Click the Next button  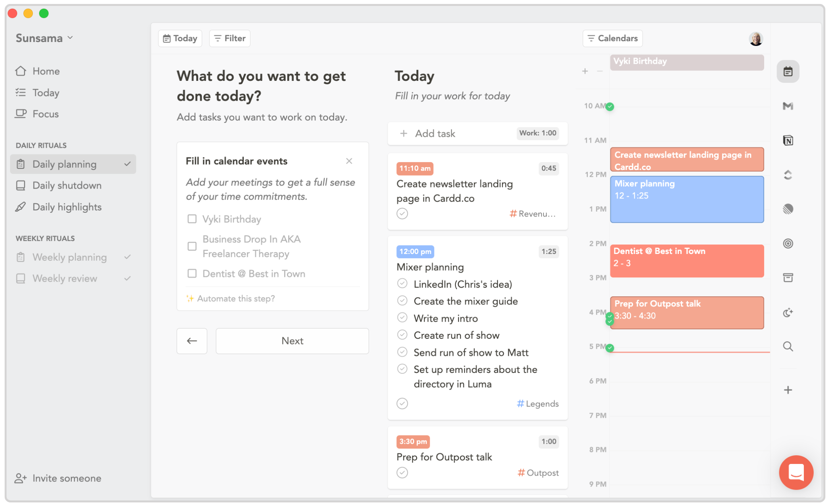point(292,341)
